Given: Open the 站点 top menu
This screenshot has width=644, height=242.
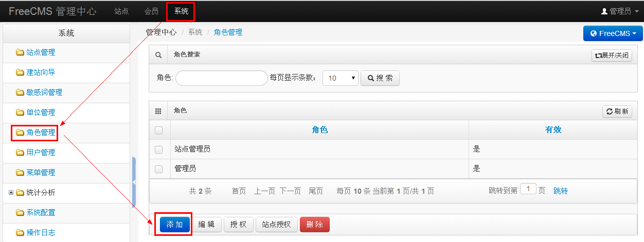Looking at the screenshot, I should point(121,11).
